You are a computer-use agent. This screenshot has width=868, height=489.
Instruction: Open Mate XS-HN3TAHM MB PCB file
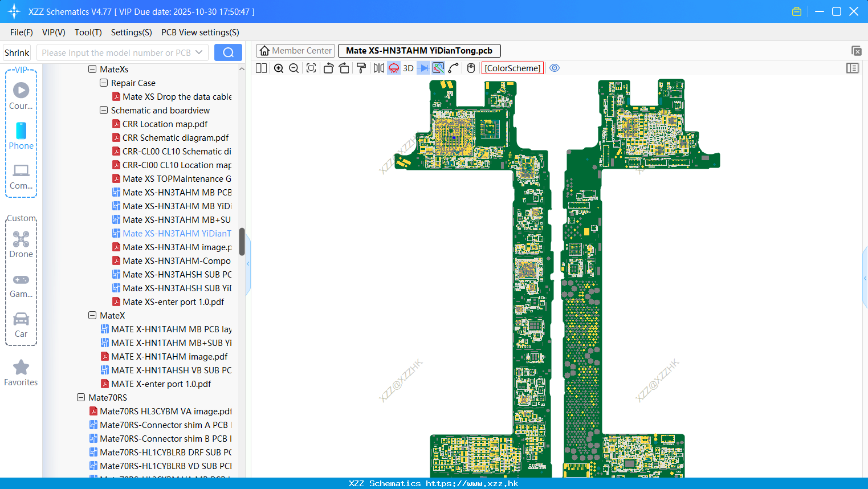[x=172, y=192]
